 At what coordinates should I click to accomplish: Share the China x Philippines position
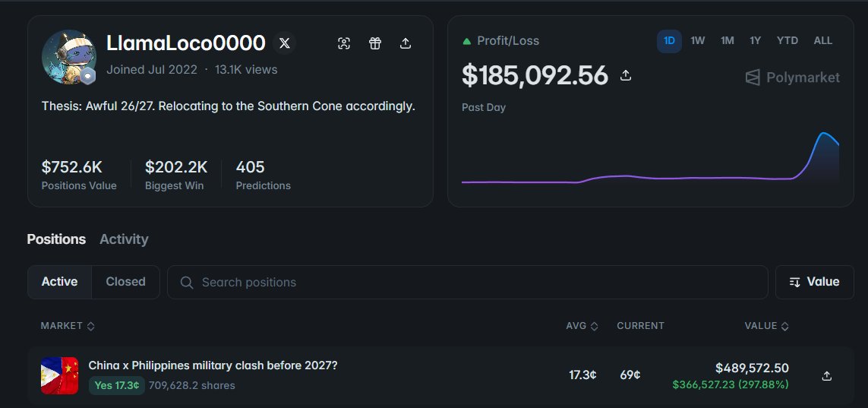[826, 376]
